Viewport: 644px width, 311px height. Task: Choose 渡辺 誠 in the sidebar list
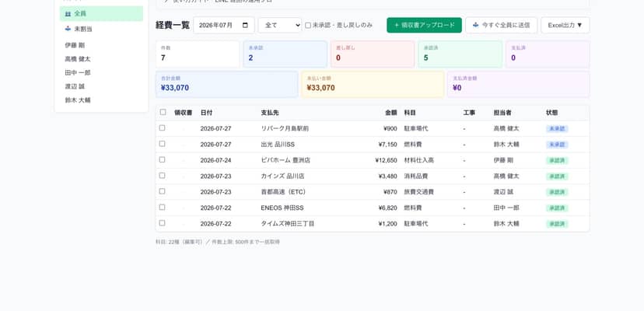coord(75,86)
